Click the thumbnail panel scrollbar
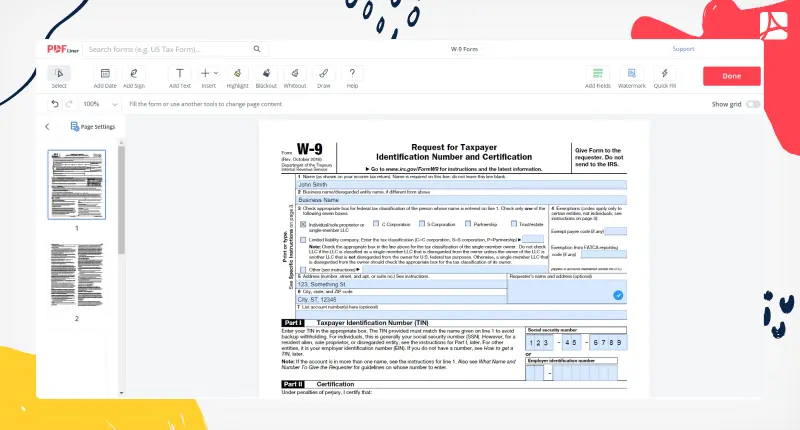Image resolution: width=800 pixels, height=430 pixels. 121,200
